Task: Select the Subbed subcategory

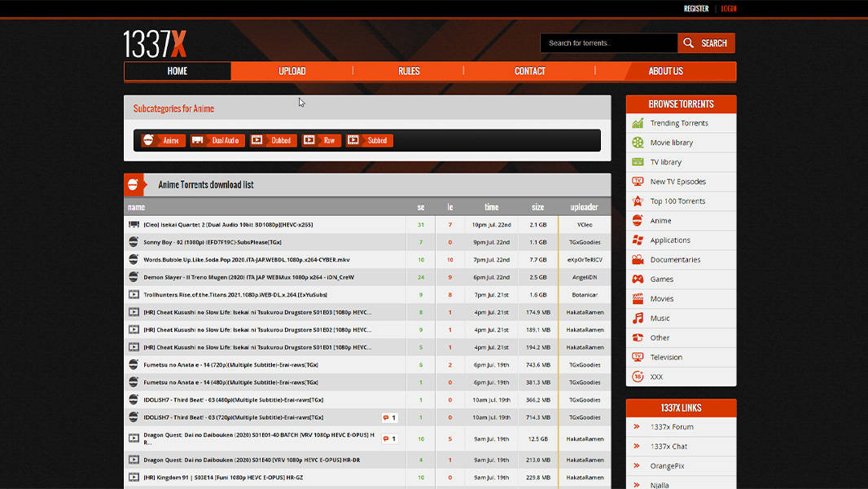Action: pos(369,140)
